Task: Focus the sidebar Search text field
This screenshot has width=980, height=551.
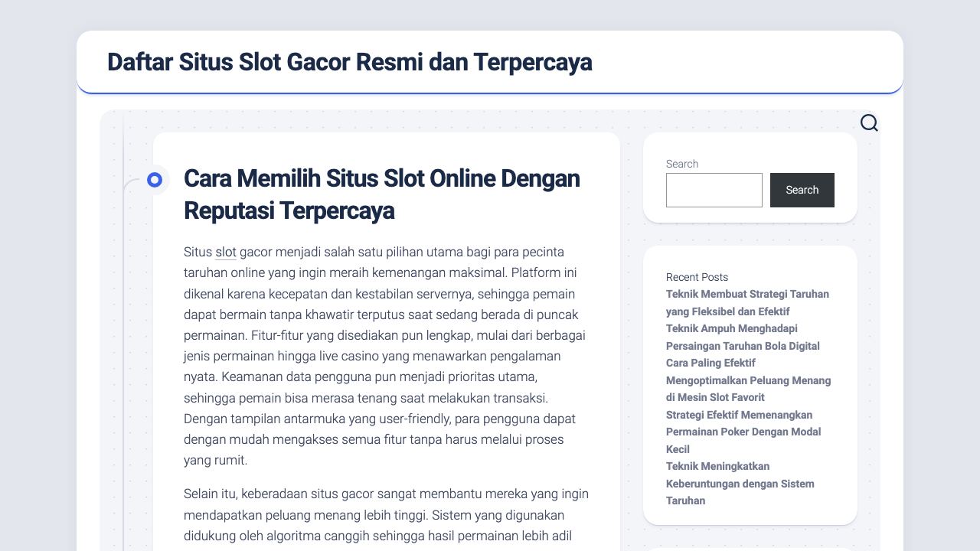Action: coord(714,190)
